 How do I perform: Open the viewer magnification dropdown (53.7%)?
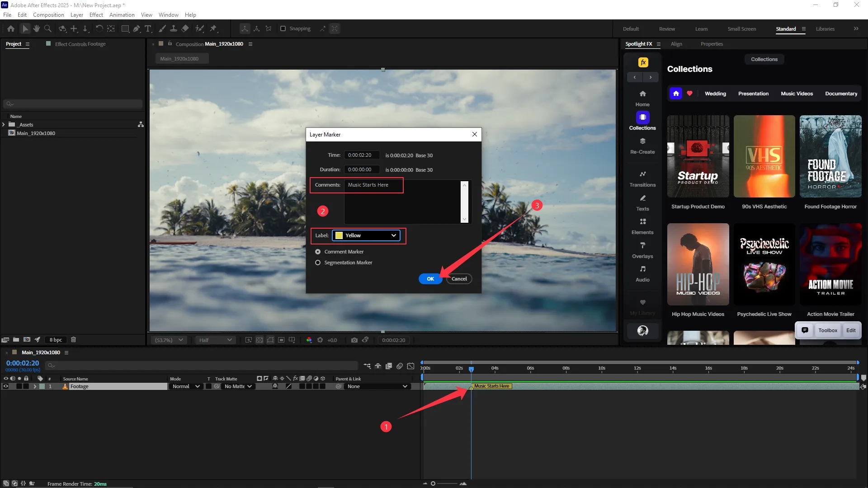[169, 340]
